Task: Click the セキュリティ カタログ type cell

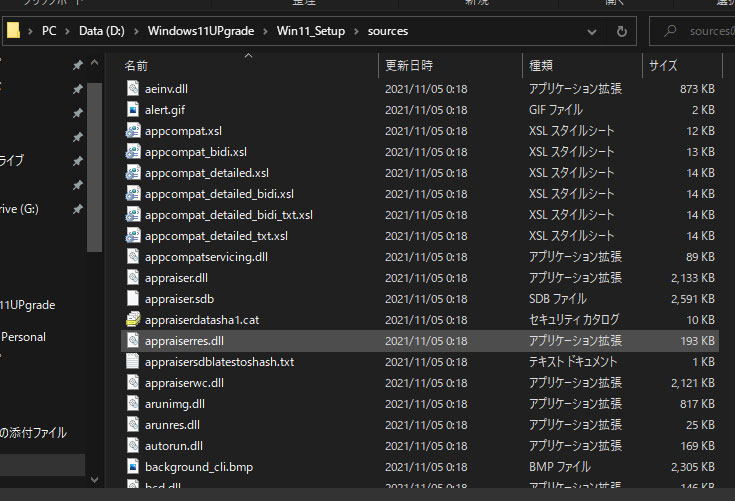Action: pyautogui.click(x=574, y=320)
